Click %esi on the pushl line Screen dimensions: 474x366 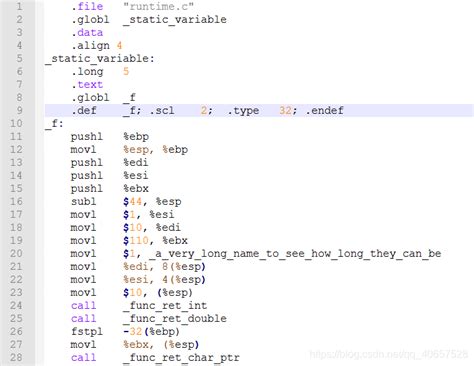click(136, 175)
